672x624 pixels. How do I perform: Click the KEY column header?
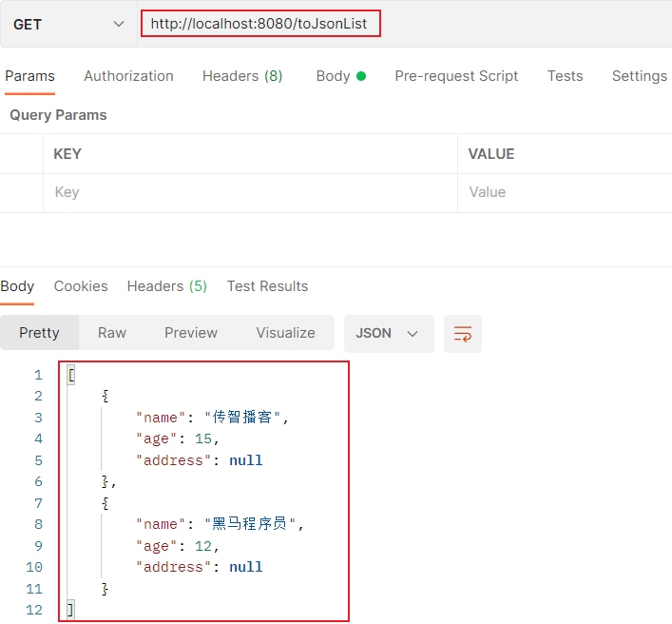pos(67,154)
